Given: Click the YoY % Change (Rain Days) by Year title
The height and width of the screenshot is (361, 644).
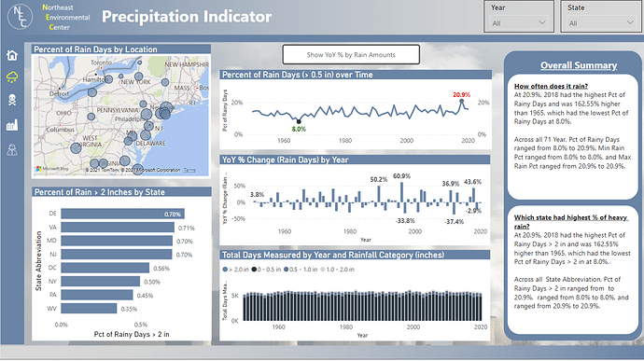Looking at the screenshot, I should pos(285,160).
